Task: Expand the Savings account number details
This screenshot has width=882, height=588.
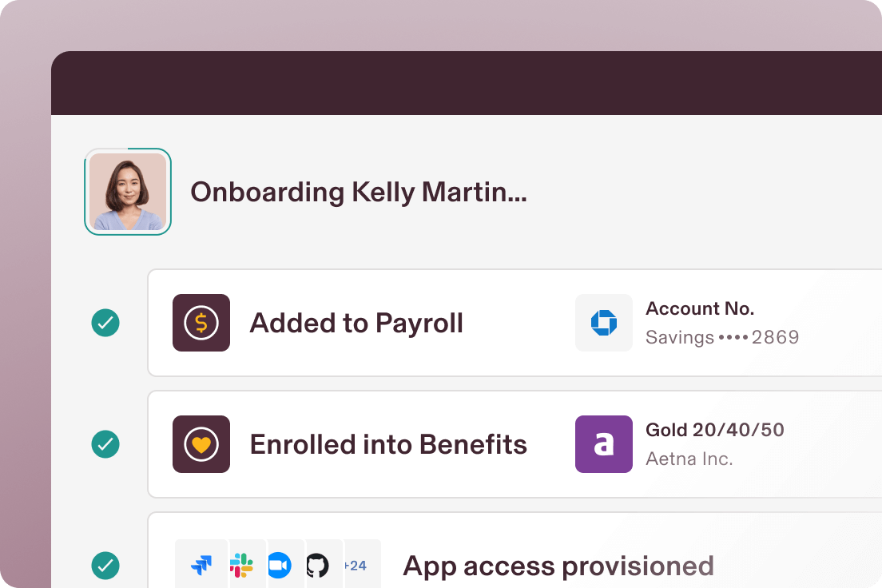Action: click(x=723, y=337)
